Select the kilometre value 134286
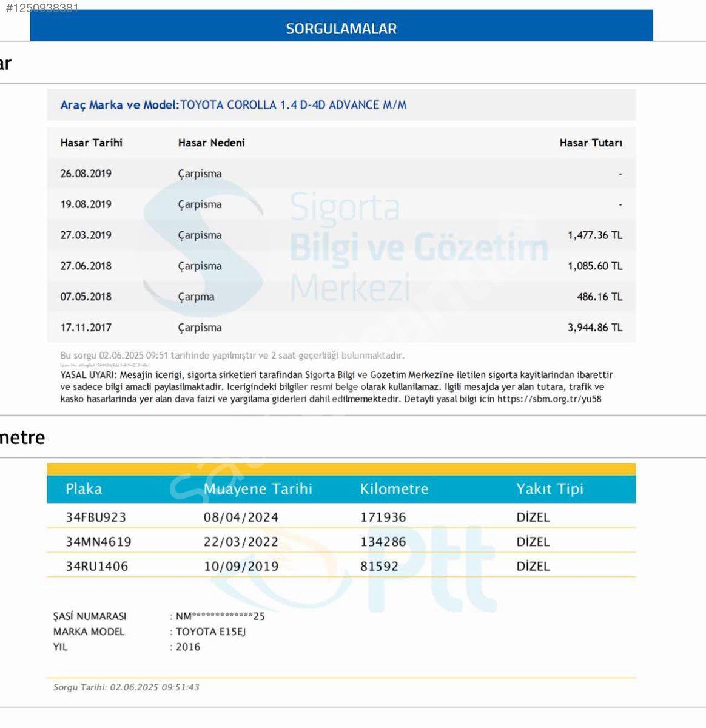Image resolution: width=706 pixels, height=728 pixels. [383, 542]
